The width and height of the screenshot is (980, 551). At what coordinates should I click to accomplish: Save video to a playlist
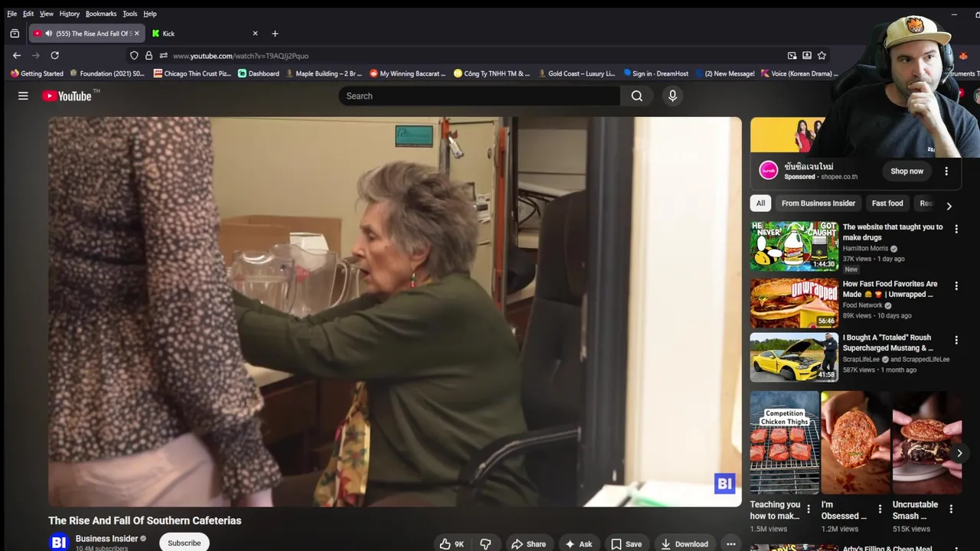click(626, 544)
